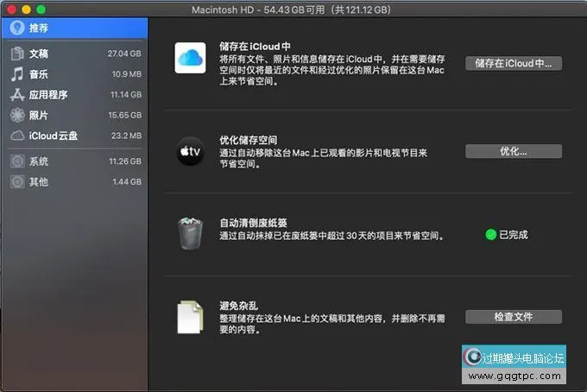Screen dimensions: 587x392
Task: Click the 其他 sidebar icon
Action: coord(17,182)
